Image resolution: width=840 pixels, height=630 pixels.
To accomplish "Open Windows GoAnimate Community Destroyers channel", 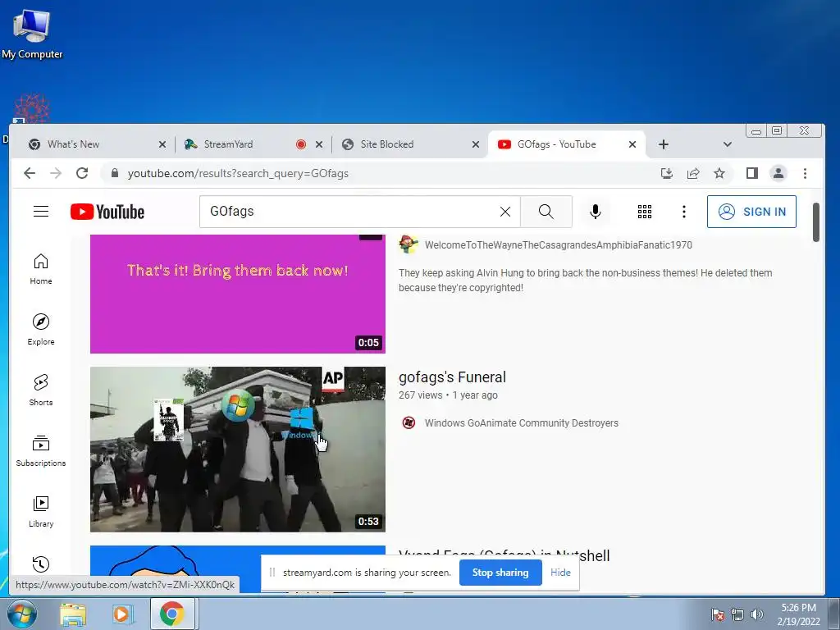I will [521, 422].
